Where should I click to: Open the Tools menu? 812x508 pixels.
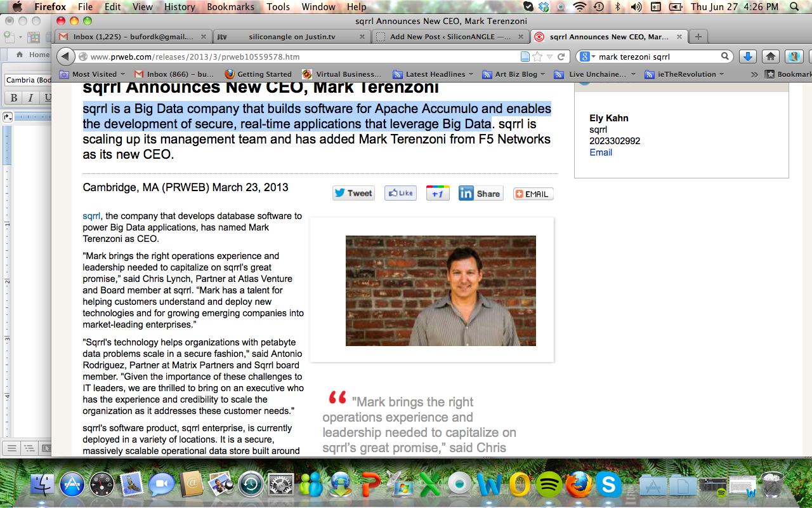click(x=278, y=7)
